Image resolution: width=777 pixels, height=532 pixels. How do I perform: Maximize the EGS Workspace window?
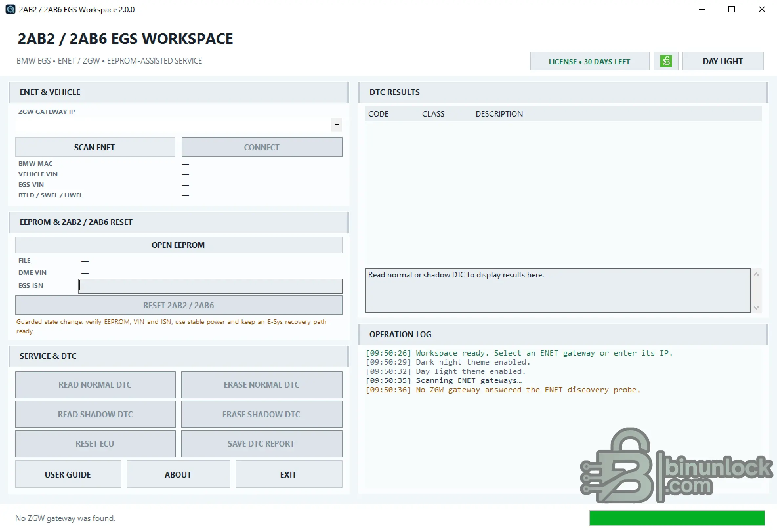click(732, 10)
